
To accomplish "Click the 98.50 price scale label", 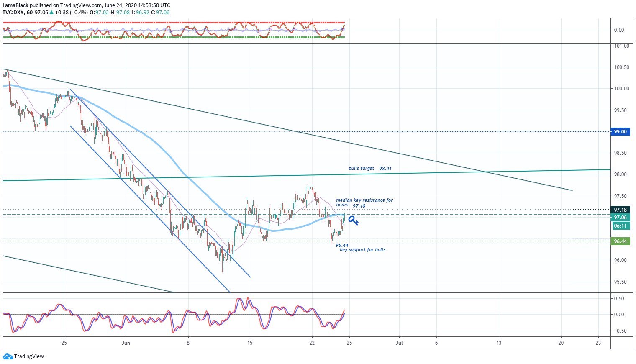I will (x=620, y=153).
